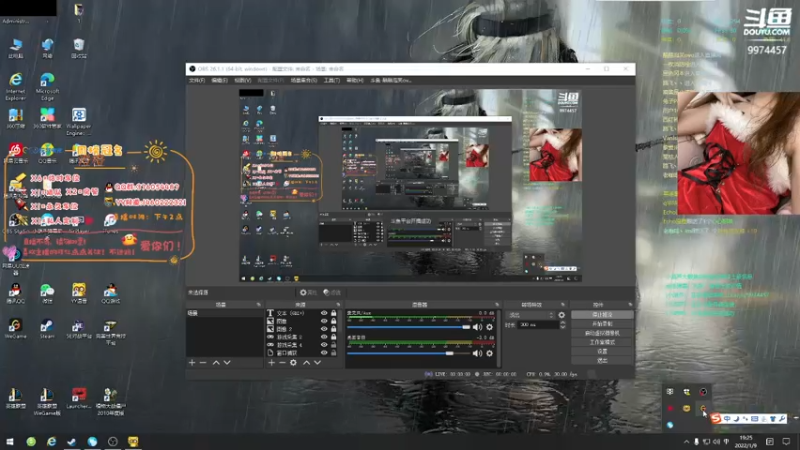Toggle visibility of 游戏采集 2 source
The image size is (800, 450).
324,337
